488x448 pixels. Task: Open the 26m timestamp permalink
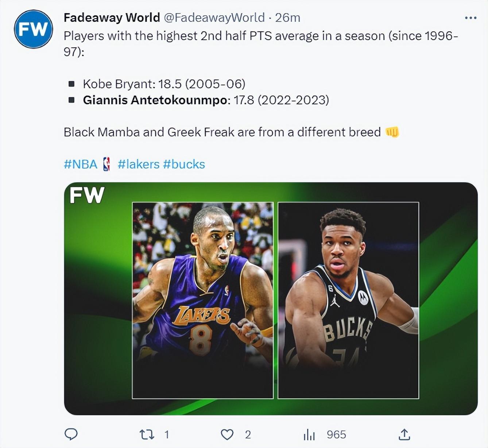pyautogui.click(x=288, y=18)
